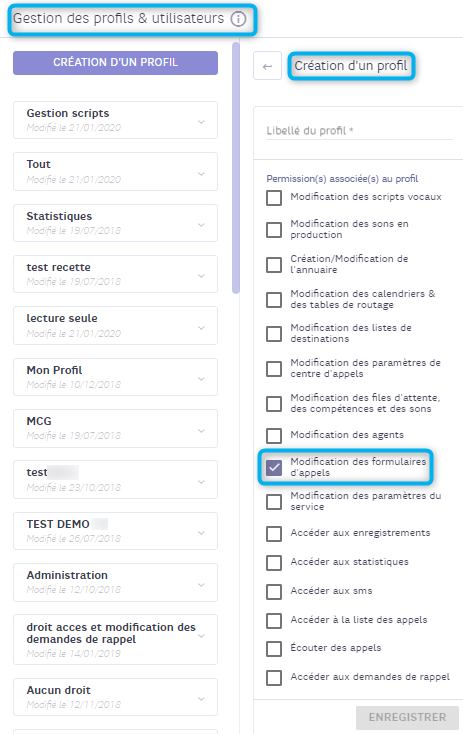Viewport: 463px width, 734px height.
Task: Expand the lecture seule chevron
Action: click(x=201, y=328)
